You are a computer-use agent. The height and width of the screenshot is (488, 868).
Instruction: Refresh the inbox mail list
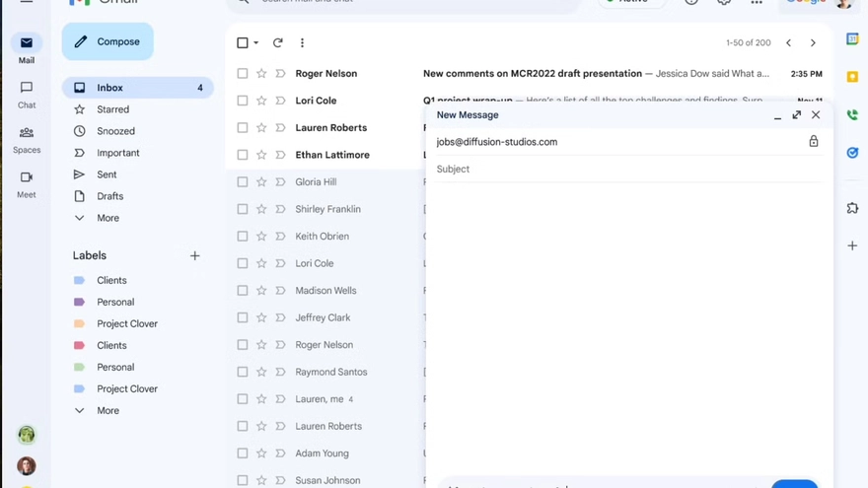pyautogui.click(x=278, y=43)
